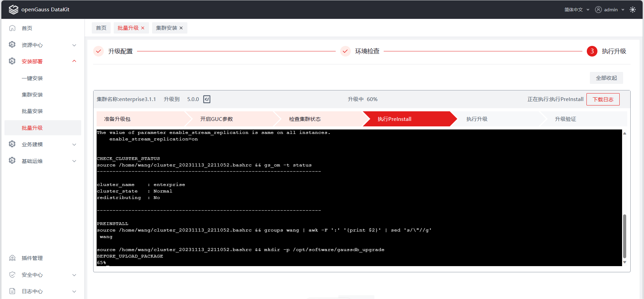Click the admin user avatar icon
The image size is (644, 299).
pyautogui.click(x=598, y=10)
